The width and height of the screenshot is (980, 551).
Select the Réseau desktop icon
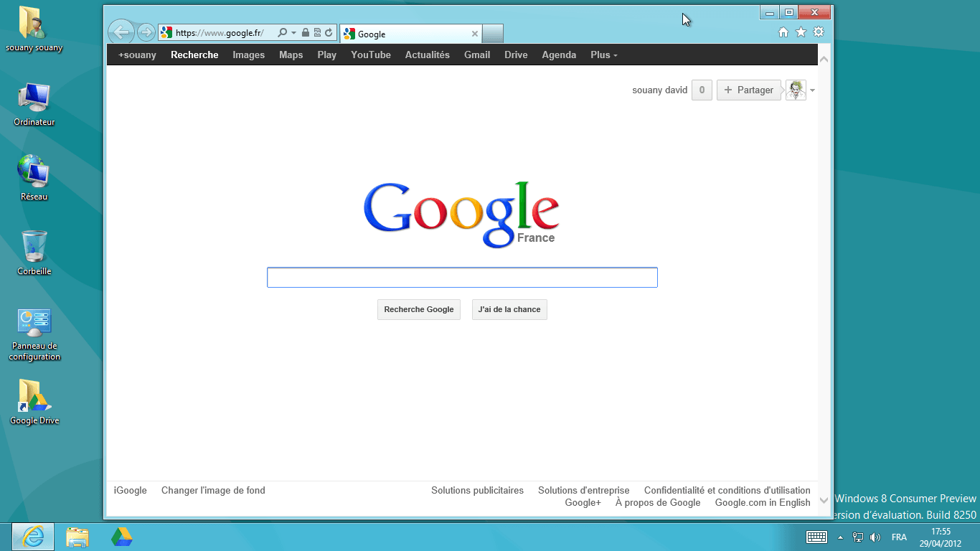click(x=34, y=179)
